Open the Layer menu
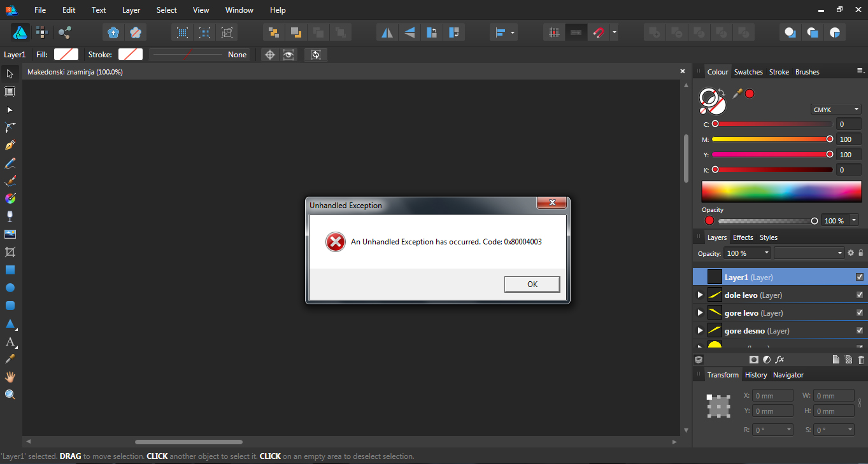 131,10
